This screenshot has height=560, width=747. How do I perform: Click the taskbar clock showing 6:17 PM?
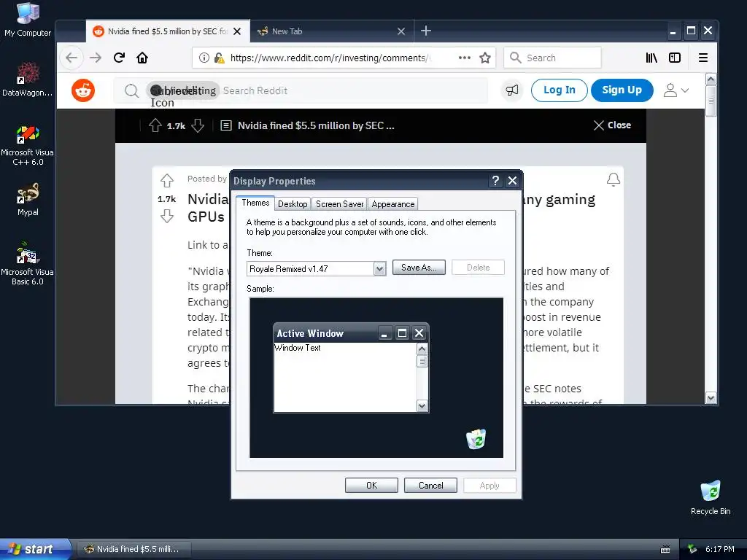click(720, 549)
